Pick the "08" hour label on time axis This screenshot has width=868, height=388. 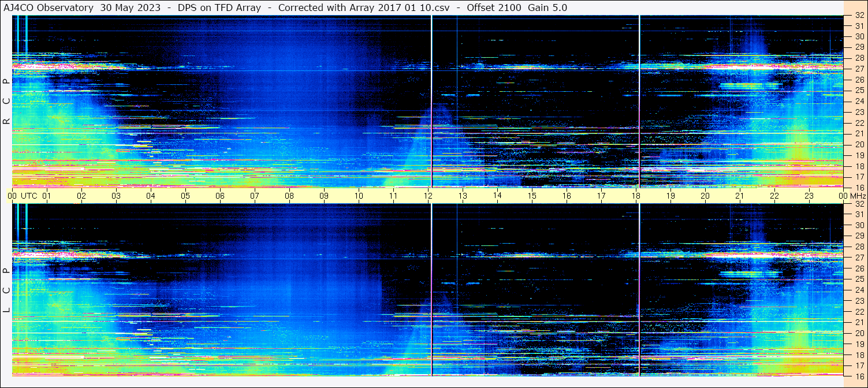289,196
